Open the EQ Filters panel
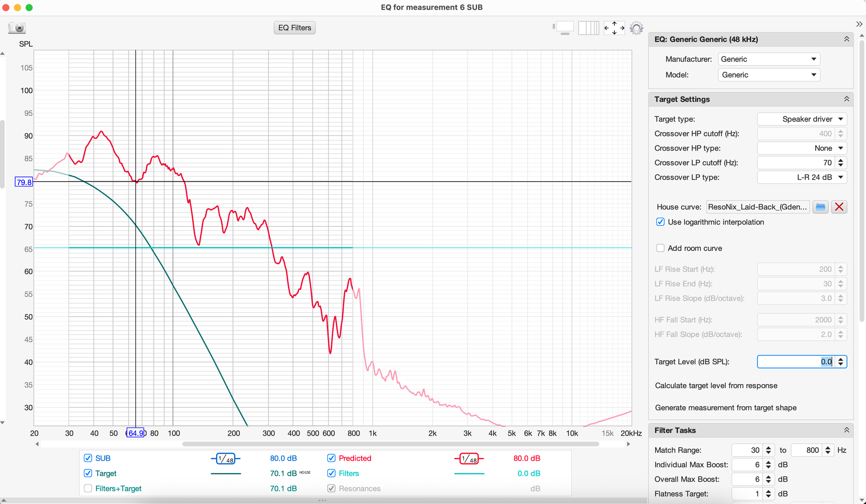Viewport: 866px width, 504px height. click(x=294, y=28)
